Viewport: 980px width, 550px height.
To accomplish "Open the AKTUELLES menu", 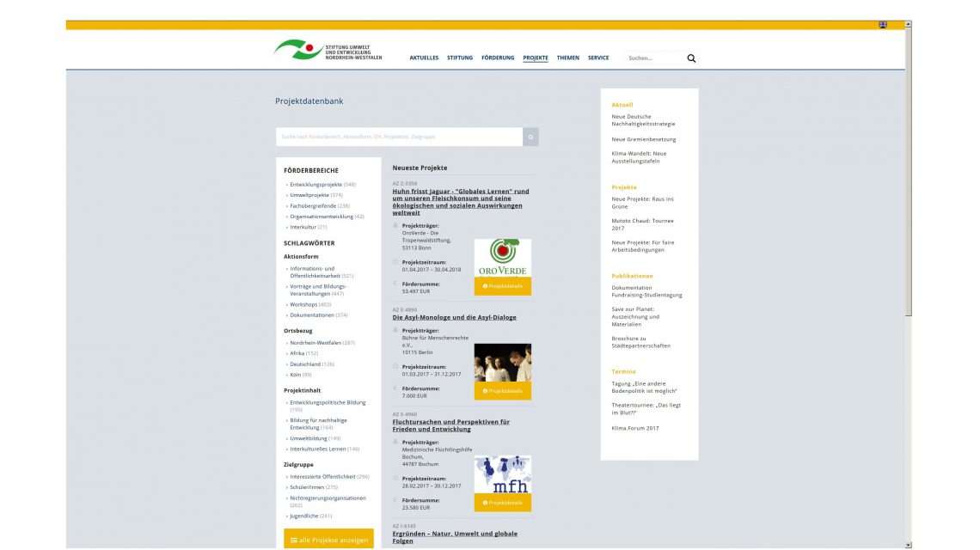I will tap(424, 58).
